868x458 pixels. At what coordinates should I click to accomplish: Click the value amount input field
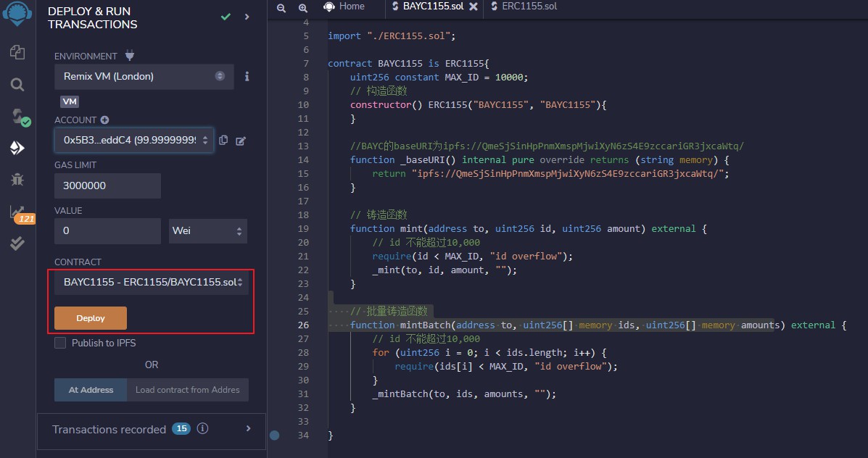pyautogui.click(x=107, y=230)
